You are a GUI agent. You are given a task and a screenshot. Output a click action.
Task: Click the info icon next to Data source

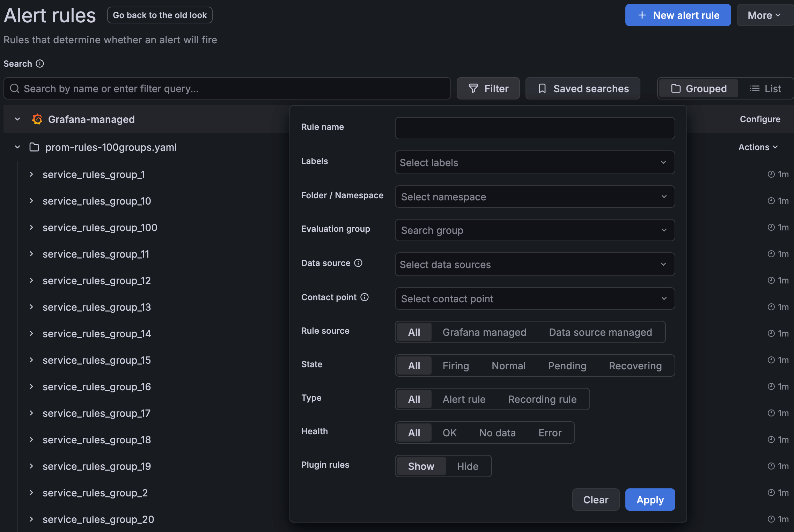[359, 263]
